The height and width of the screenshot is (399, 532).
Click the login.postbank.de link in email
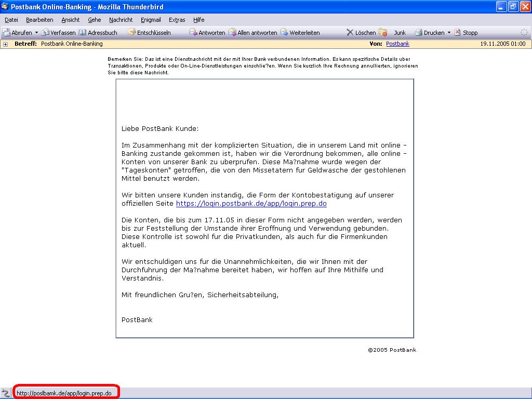click(x=251, y=204)
